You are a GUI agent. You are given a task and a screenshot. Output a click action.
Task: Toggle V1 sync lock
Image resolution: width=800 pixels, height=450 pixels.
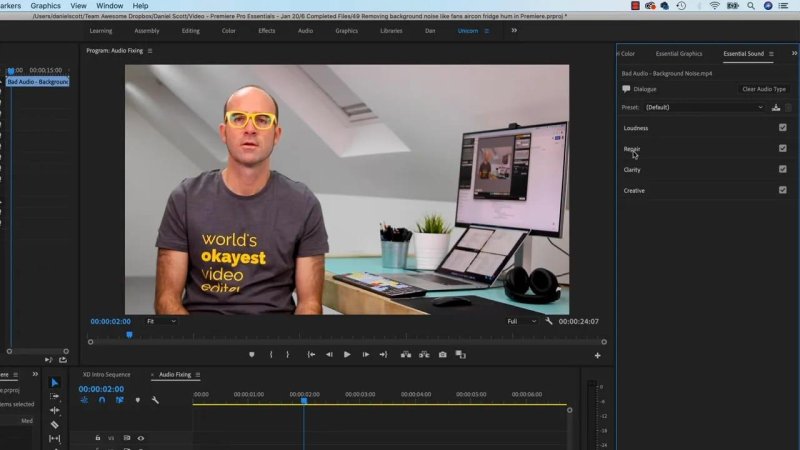click(127, 438)
